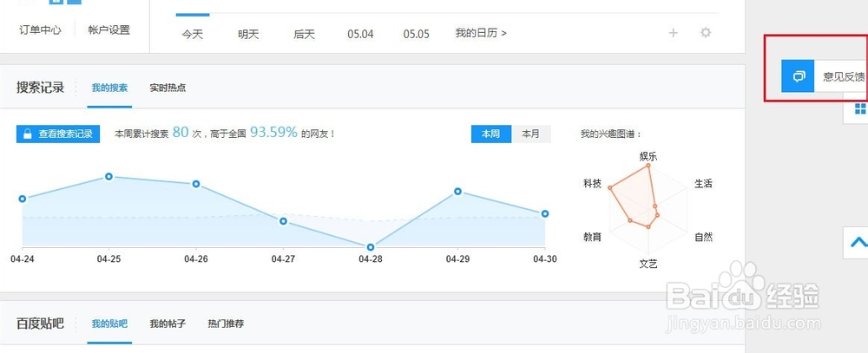Click the lock icon on 查看搜索记录
This screenshot has height=353, width=868.
(28, 134)
